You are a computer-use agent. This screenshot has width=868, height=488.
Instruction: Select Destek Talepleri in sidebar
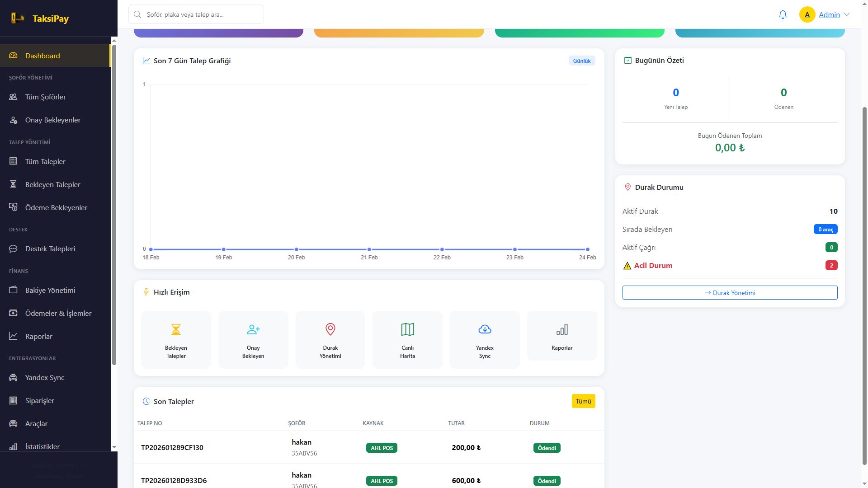(50, 249)
